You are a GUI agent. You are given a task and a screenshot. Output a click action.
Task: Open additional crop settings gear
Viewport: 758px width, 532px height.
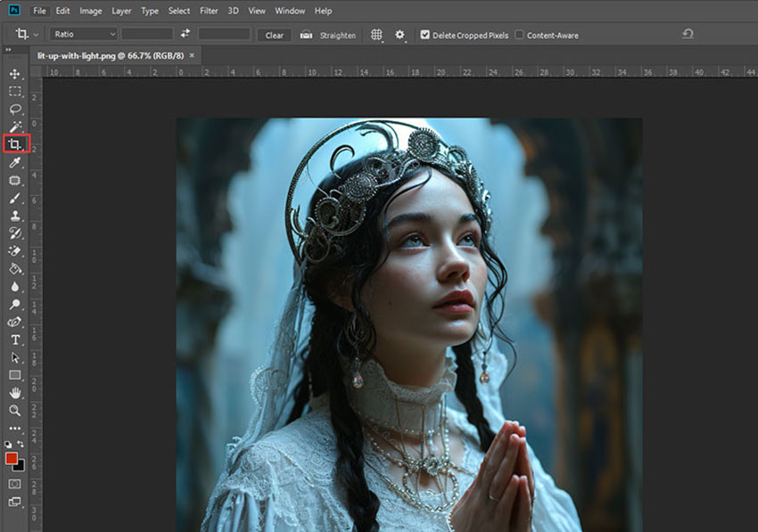pos(400,35)
